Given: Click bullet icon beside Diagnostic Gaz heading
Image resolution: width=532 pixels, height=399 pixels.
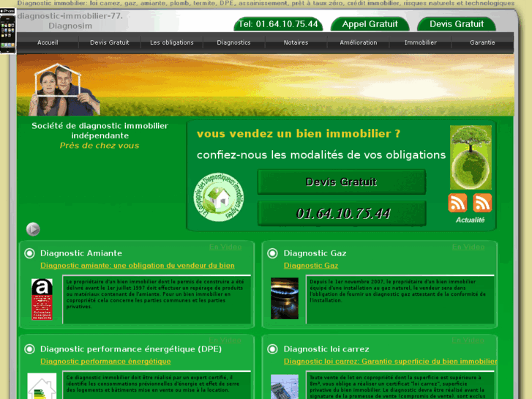Looking at the screenshot, I should (x=272, y=253).
